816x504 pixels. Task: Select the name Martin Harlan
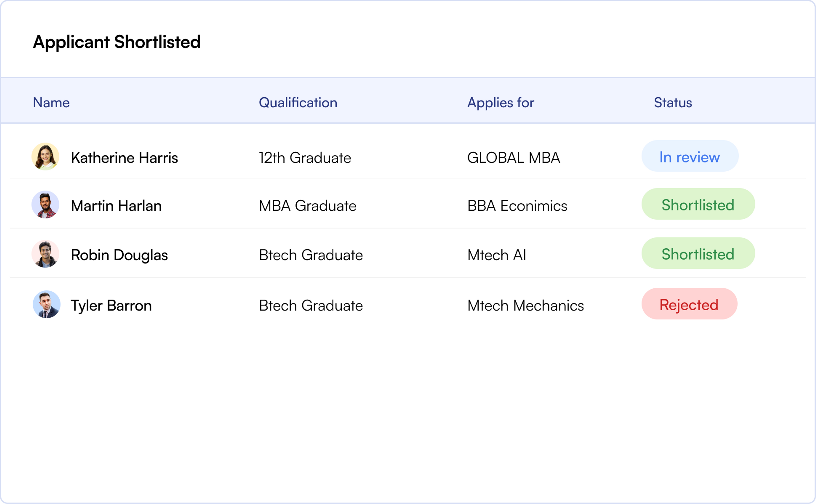[116, 206]
